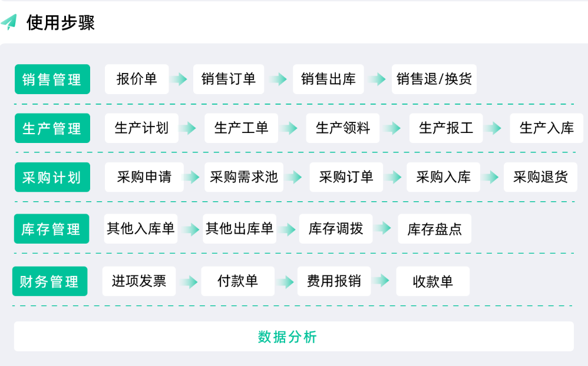This screenshot has height=366, width=588.
Task: Click the 收款单 step
Action: point(433,281)
